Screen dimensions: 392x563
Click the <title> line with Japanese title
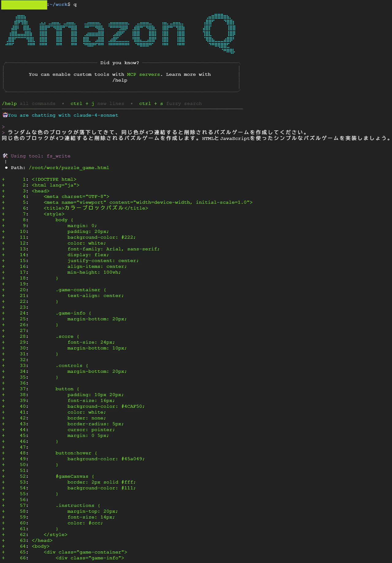tap(96, 208)
